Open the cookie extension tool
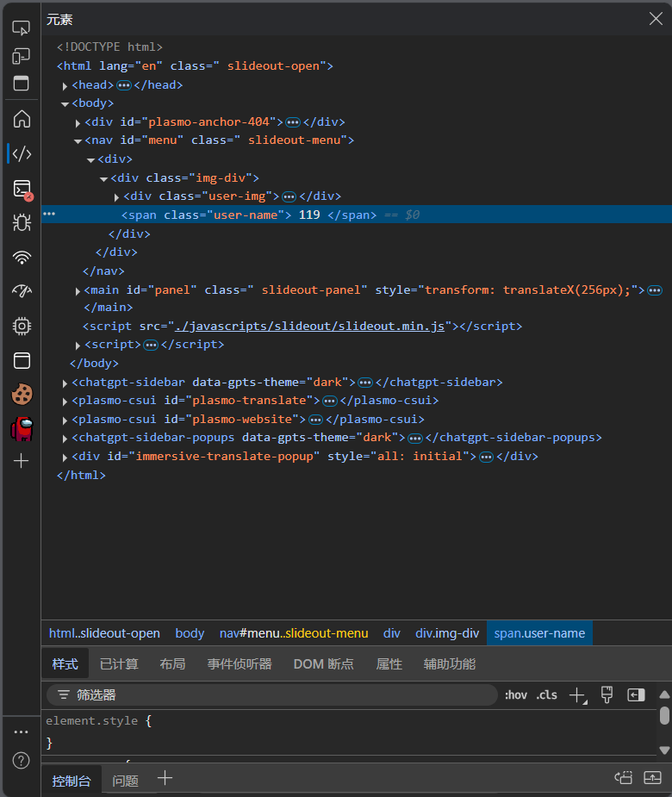Screen dimensions: 672x797 coord(22,395)
